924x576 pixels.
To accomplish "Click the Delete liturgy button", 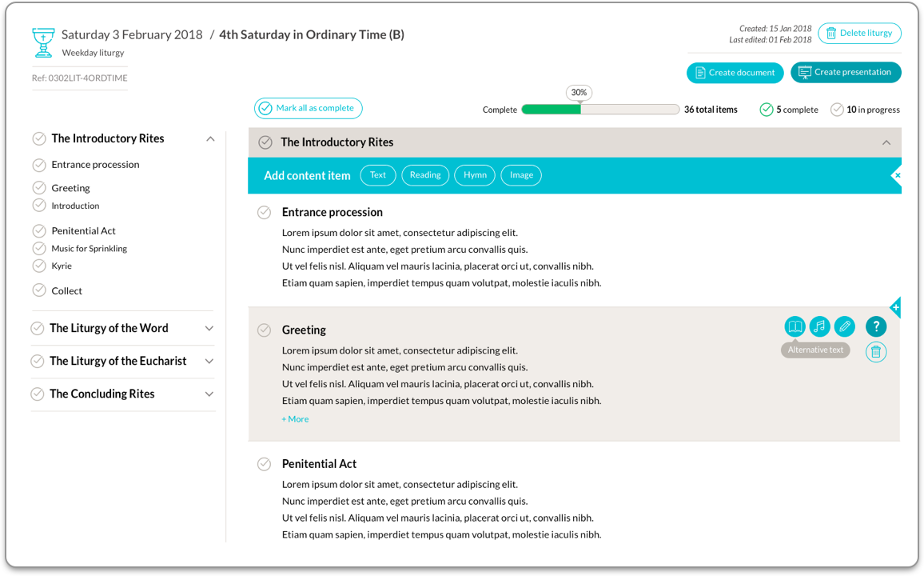I will pyautogui.click(x=859, y=34).
